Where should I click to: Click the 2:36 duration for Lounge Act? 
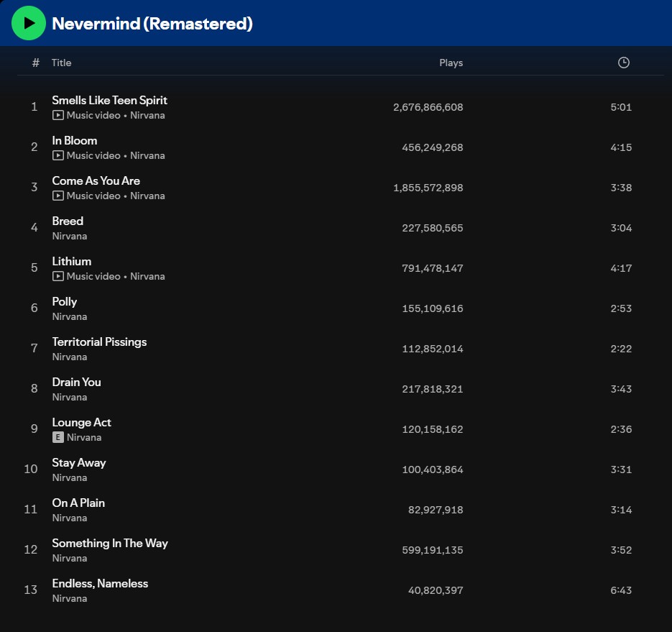click(621, 430)
